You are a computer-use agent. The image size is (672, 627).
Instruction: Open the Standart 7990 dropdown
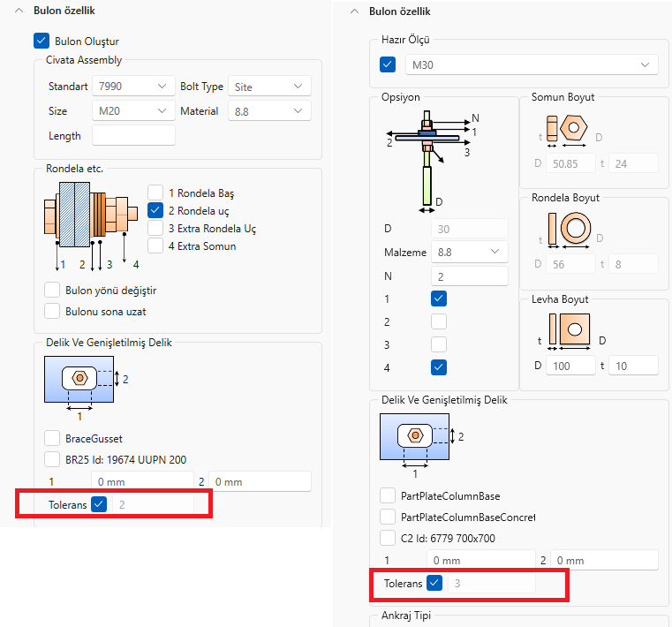[x=132, y=87]
